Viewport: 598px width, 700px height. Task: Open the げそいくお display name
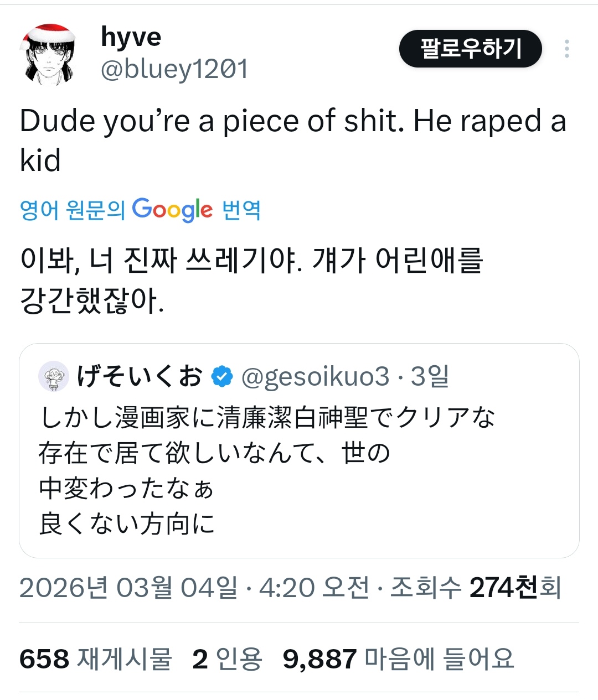(x=140, y=376)
